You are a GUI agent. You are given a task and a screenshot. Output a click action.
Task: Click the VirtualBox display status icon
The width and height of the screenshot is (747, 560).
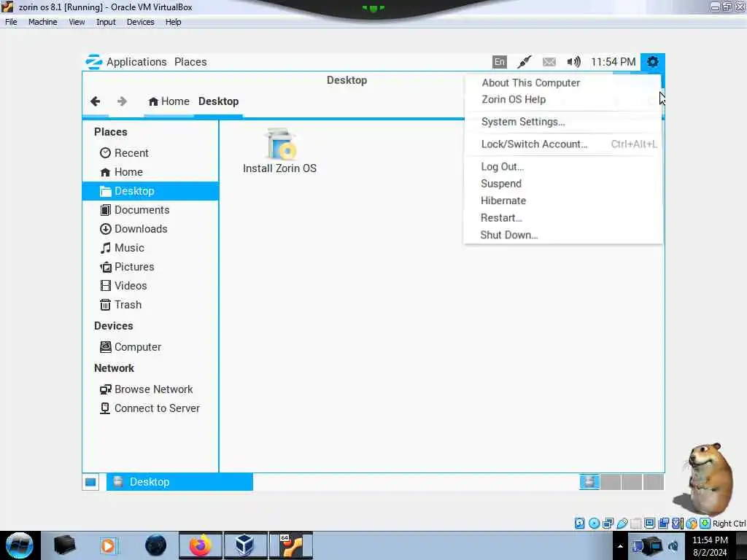649,524
